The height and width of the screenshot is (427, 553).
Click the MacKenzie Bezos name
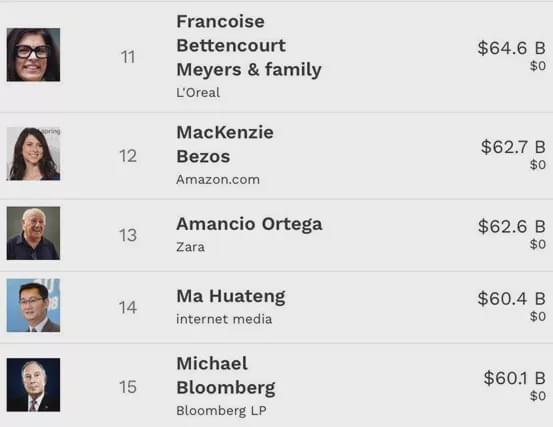[225, 145]
